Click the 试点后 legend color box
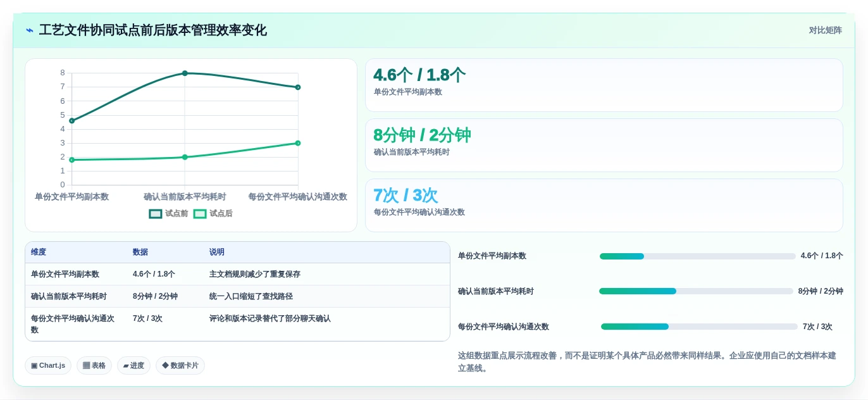The image size is (868, 400). click(x=200, y=214)
